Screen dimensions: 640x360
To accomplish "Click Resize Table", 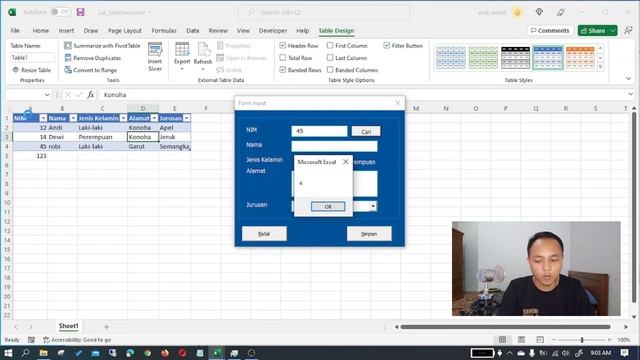I will [31, 70].
